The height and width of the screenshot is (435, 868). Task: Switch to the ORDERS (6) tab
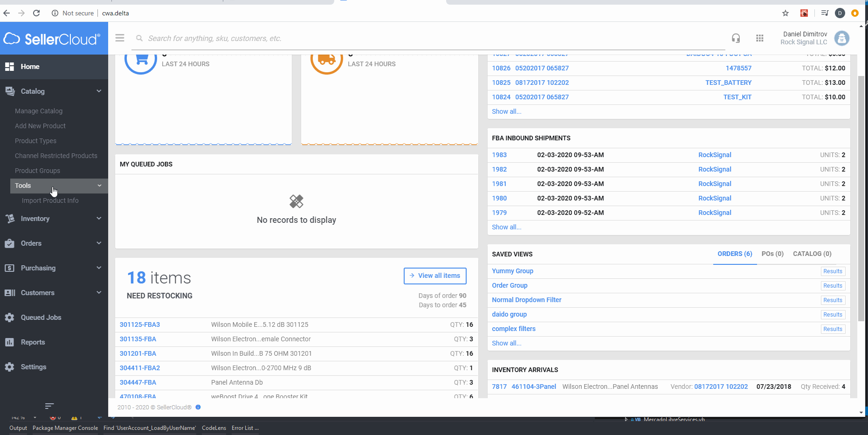coord(735,254)
